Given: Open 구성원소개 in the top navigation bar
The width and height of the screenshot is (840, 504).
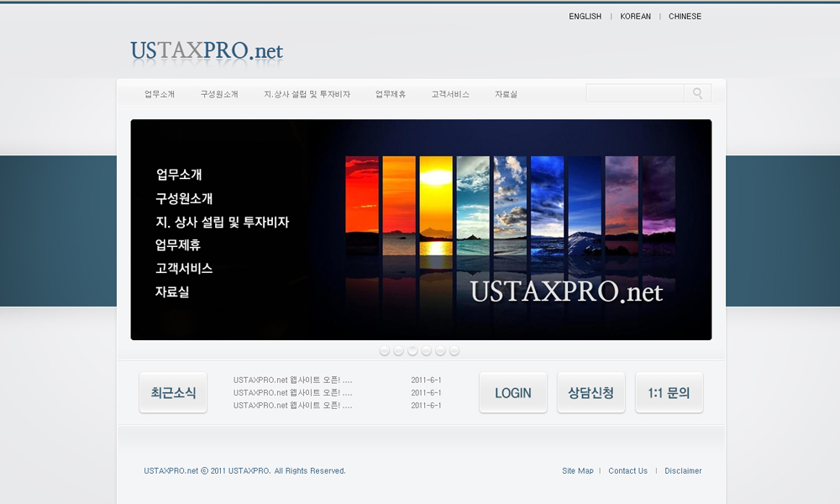Looking at the screenshot, I should click(x=219, y=94).
